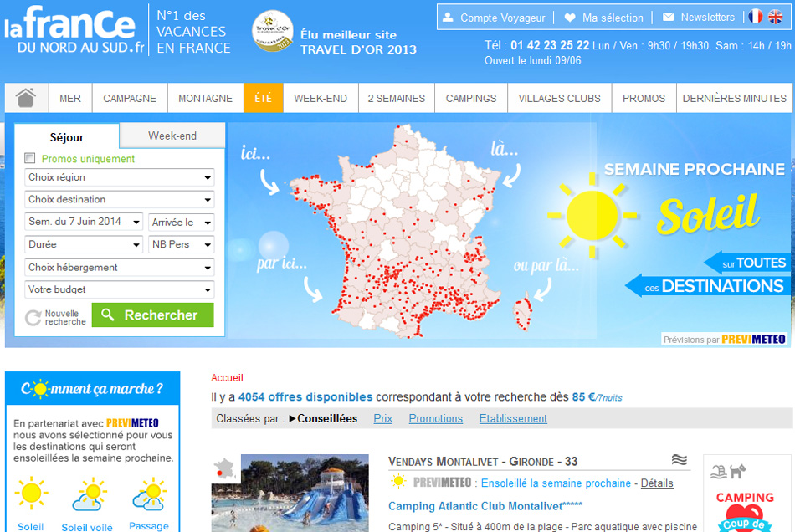Open the la France du Nord au Sud logo

(74, 29)
